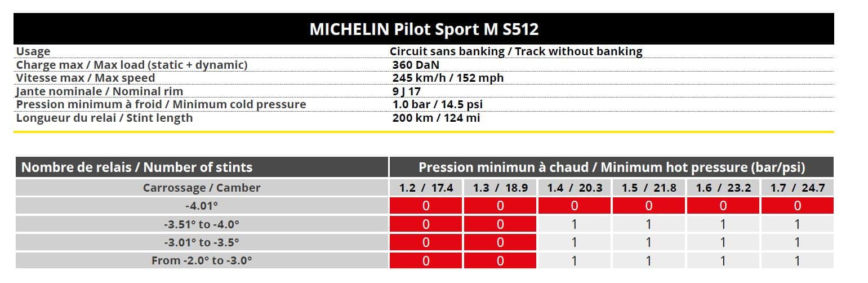Select the -3.51° to -4.0° row label
The width and height of the screenshot is (868, 283).
[x=202, y=224]
